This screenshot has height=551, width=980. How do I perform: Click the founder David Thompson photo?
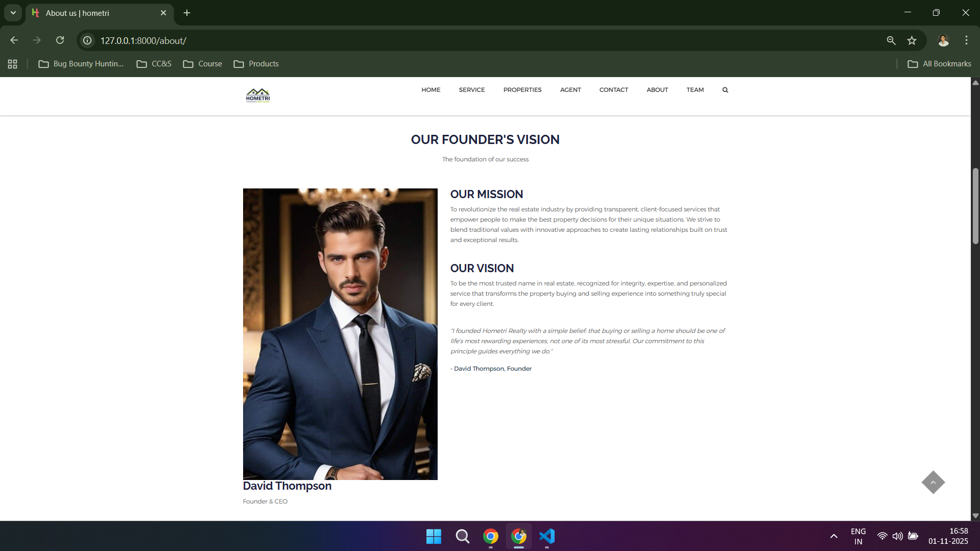(340, 334)
